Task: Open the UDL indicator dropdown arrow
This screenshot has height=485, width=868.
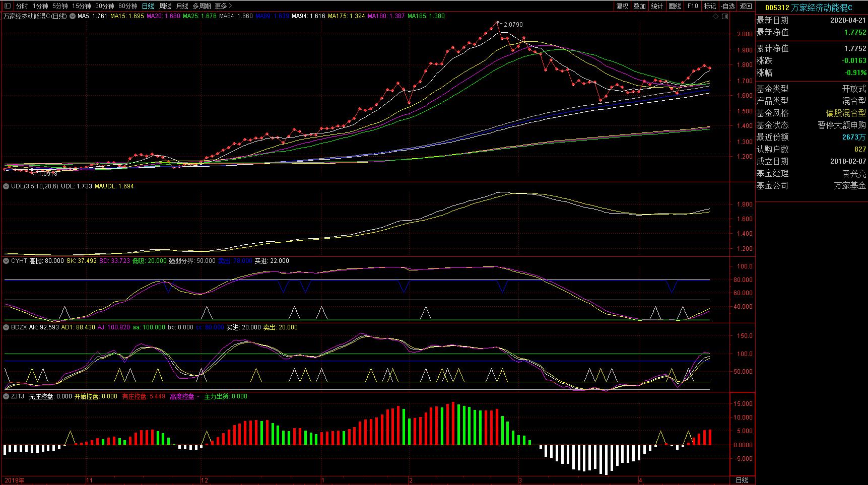Action: [x=7, y=186]
